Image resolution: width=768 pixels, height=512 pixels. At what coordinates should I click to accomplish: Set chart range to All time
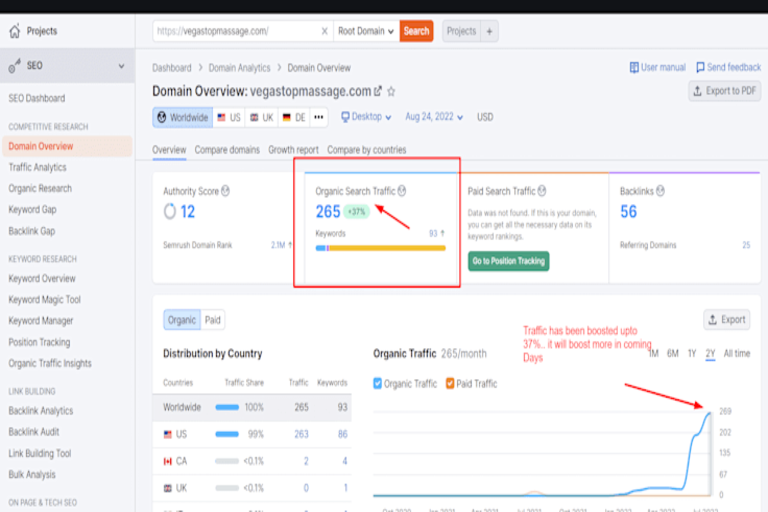(x=737, y=353)
